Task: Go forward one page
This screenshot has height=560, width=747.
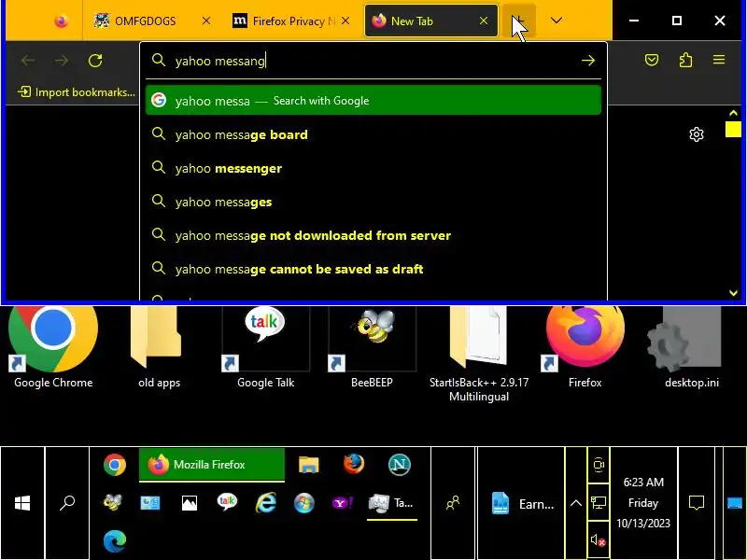Action: (62, 61)
